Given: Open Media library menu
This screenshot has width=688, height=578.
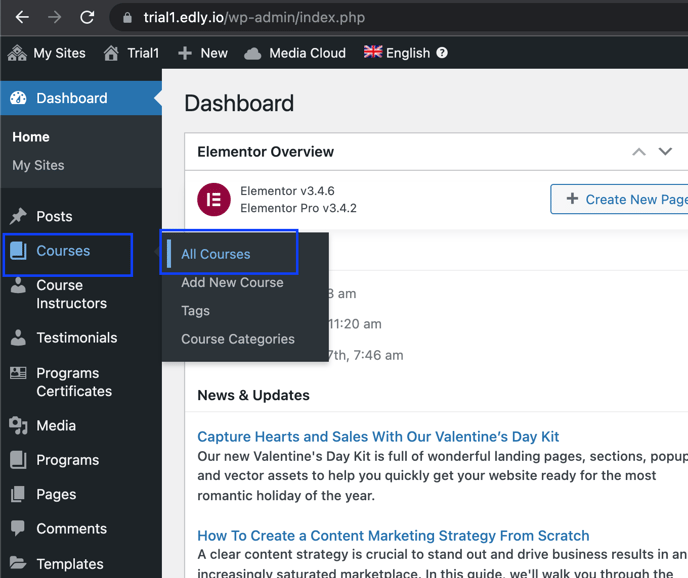Looking at the screenshot, I should 56,425.
